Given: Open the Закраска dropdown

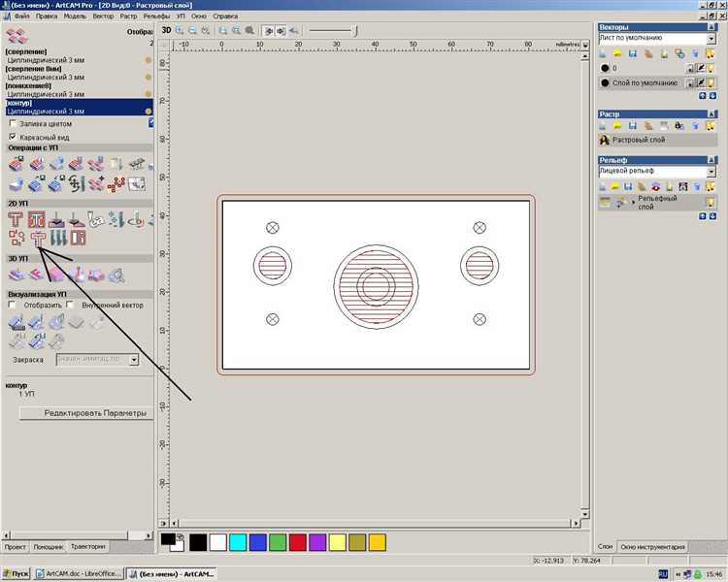Looking at the screenshot, I should (x=134, y=360).
